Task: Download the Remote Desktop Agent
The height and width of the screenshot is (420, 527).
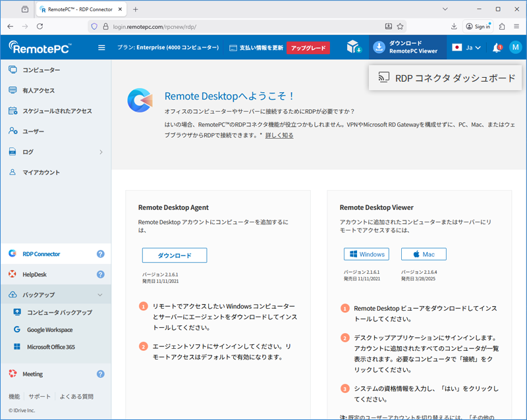Action: tap(175, 255)
